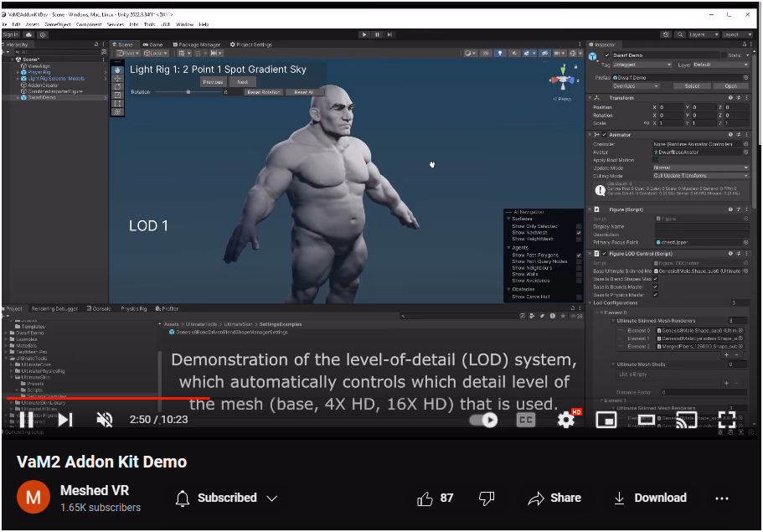Open the Layout dropdown in Unity
Image resolution: width=763 pixels, height=532 pixels.
tap(736, 34)
